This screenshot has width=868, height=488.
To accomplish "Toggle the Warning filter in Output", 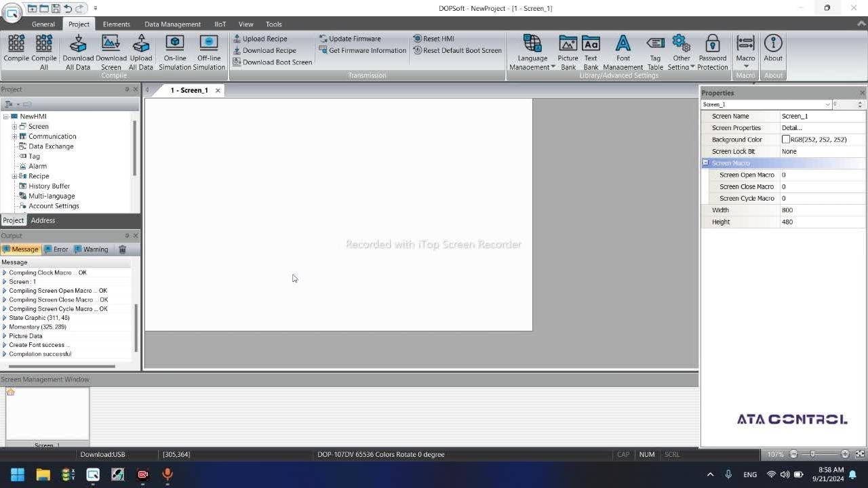I will click(x=91, y=249).
